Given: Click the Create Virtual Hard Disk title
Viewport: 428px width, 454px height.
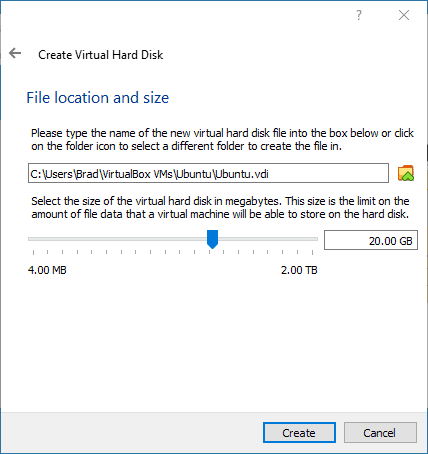Looking at the screenshot, I should coord(101,55).
